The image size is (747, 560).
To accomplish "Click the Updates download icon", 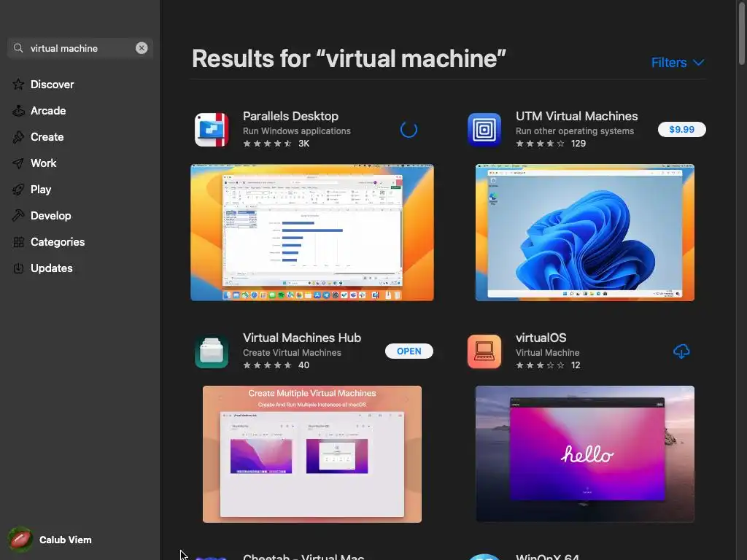I will (18, 268).
